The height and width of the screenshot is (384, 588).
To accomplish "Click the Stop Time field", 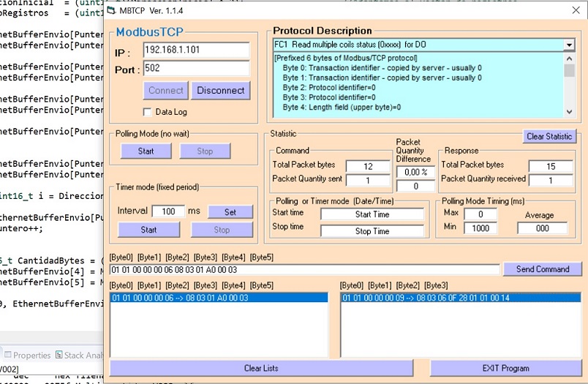I will [372, 231].
